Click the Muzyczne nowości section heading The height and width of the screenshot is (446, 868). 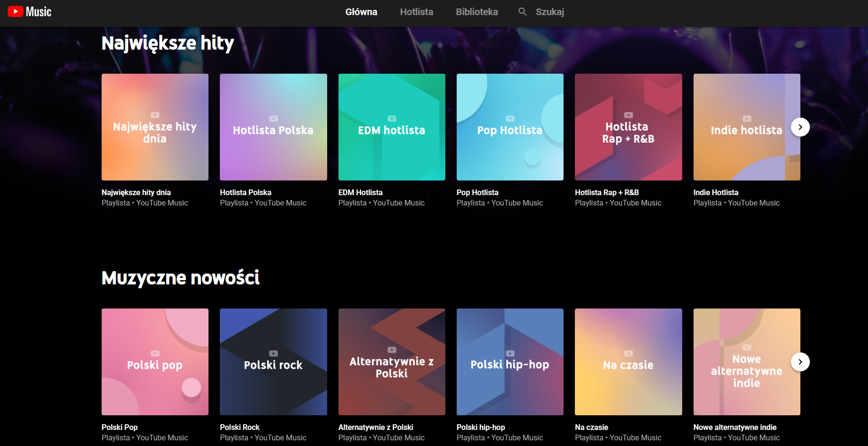click(x=181, y=278)
